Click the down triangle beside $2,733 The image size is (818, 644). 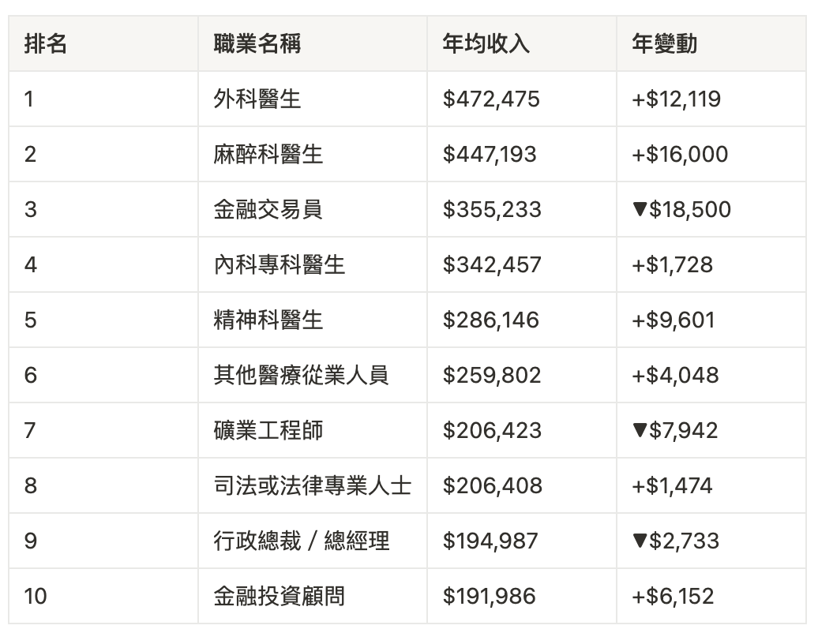[640, 541]
